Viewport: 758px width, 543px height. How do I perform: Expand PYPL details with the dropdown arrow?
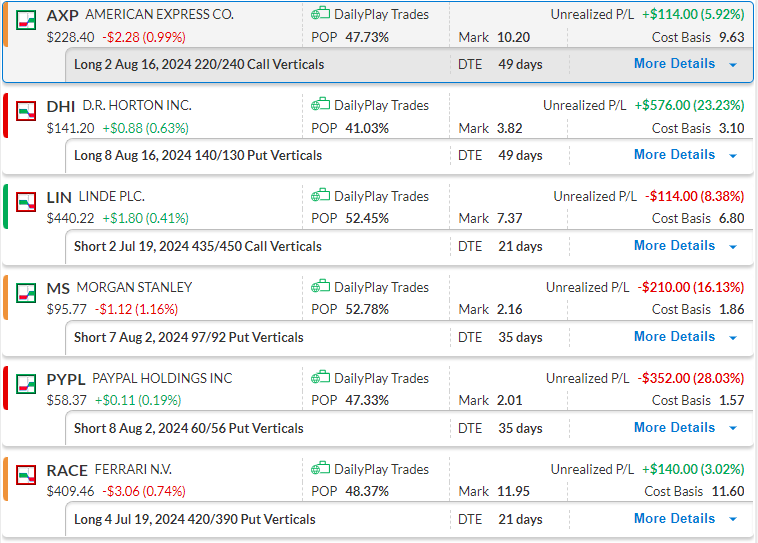[x=733, y=428]
